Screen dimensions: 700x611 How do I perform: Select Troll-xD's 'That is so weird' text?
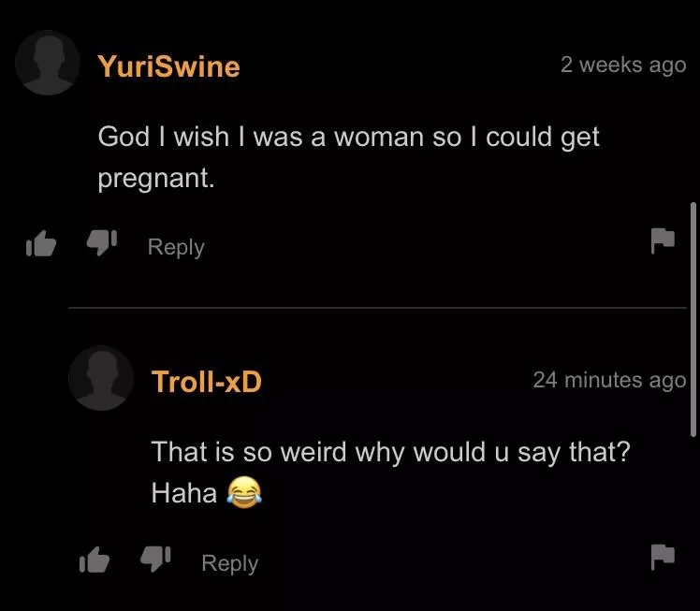tap(390, 473)
